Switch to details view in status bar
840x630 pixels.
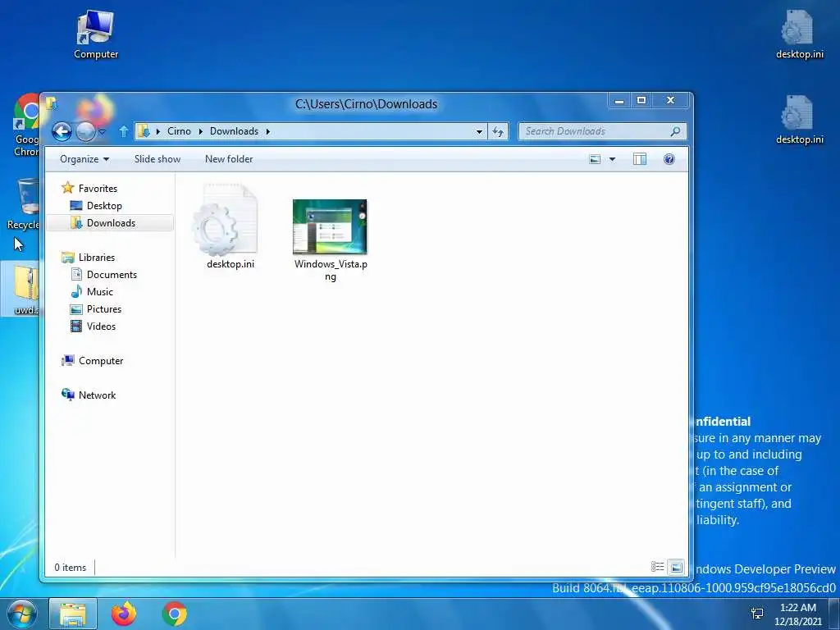657,567
